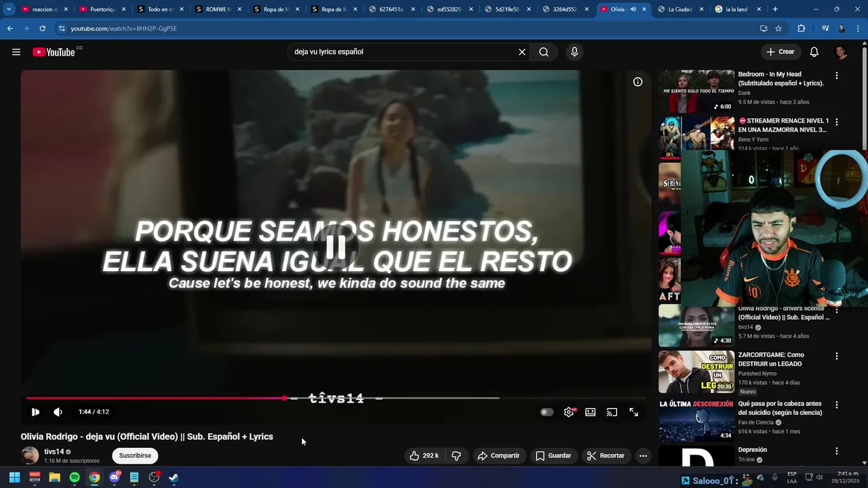View site information icon in address bar

(62, 28)
